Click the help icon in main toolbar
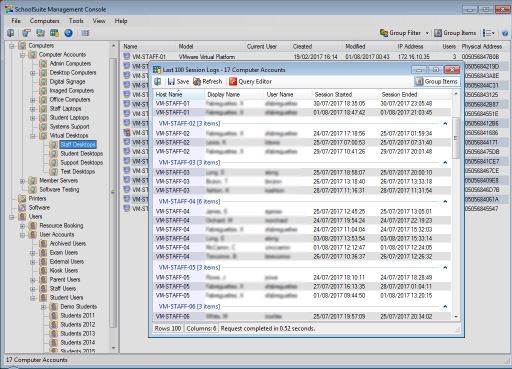This screenshot has height=369, width=512. click(505, 33)
